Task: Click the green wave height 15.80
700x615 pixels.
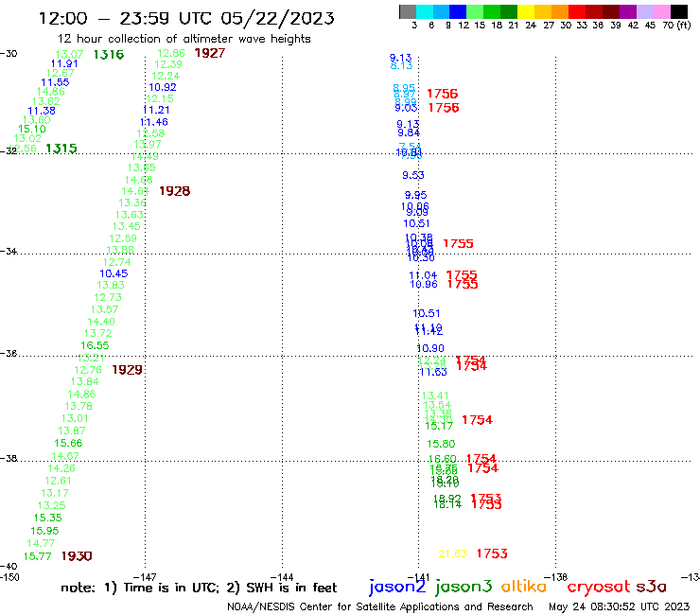Action: tap(441, 444)
